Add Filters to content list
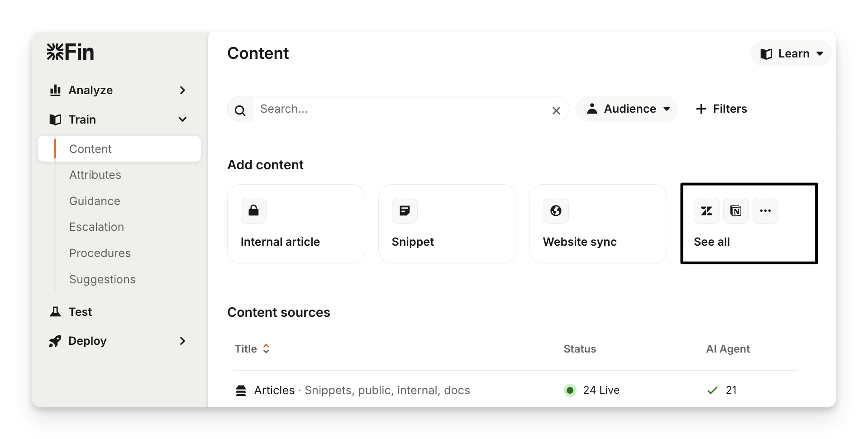The width and height of the screenshot is (868, 439). (x=721, y=109)
